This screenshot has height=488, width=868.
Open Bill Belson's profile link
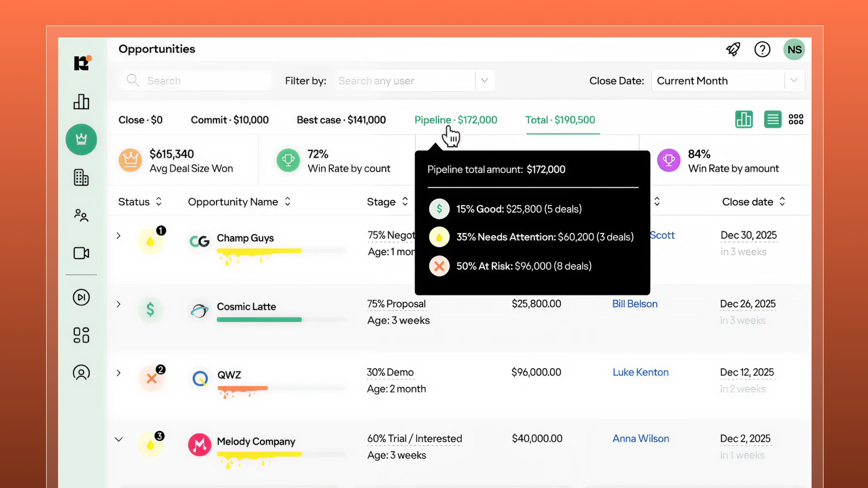click(635, 304)
